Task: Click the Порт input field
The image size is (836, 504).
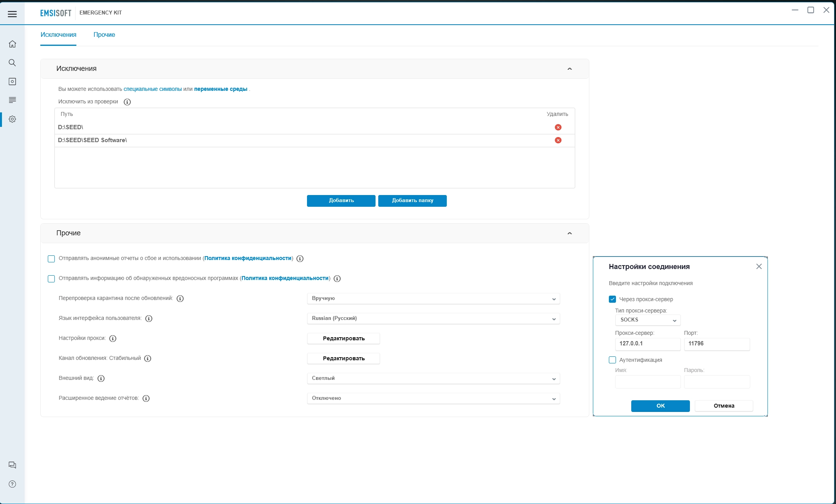Action: click(x=717, y=344)
